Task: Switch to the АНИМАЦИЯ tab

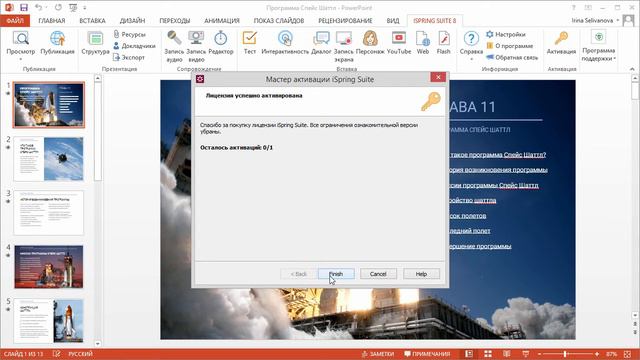Action: click(222, 20)
